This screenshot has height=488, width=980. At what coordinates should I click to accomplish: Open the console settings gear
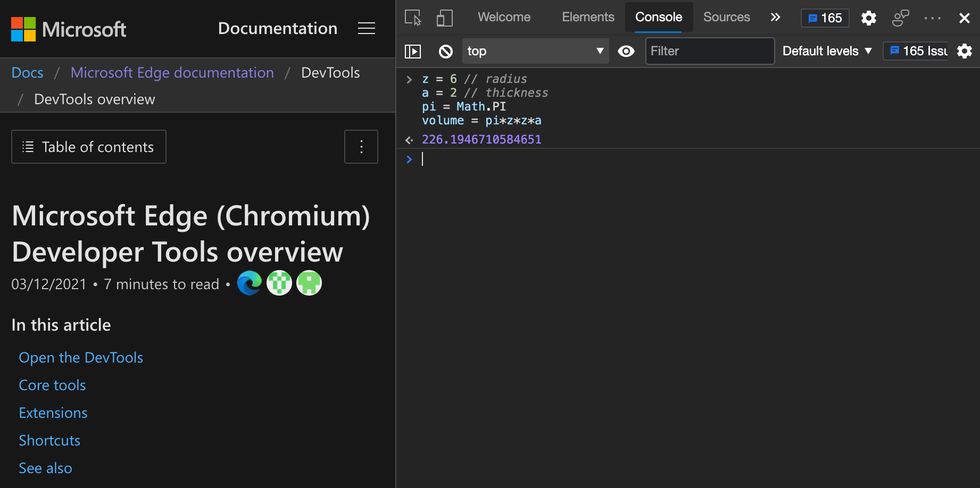coord(965,51)
